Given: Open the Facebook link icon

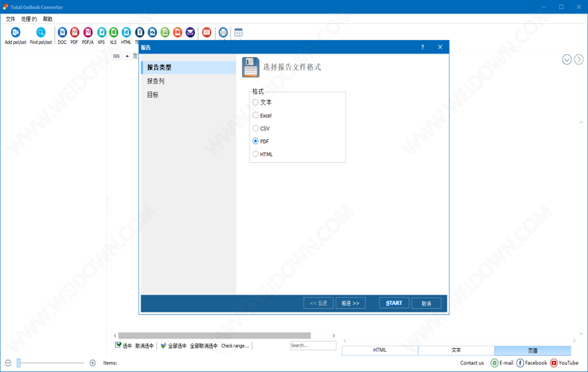Looking at the screenshot, I should click(520, 363).
